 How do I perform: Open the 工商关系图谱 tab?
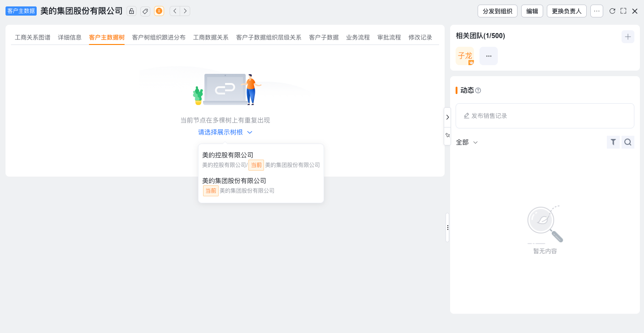coord(33,38)
